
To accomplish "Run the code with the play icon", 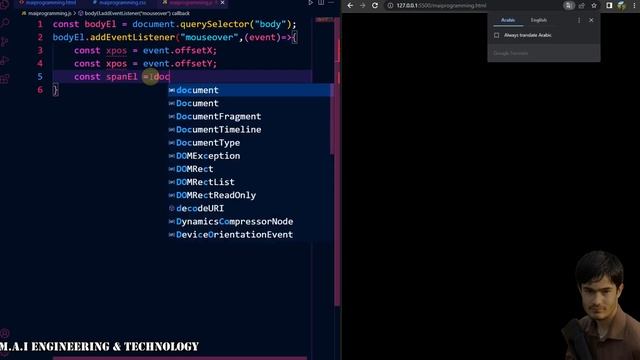I will pos(310,3).
